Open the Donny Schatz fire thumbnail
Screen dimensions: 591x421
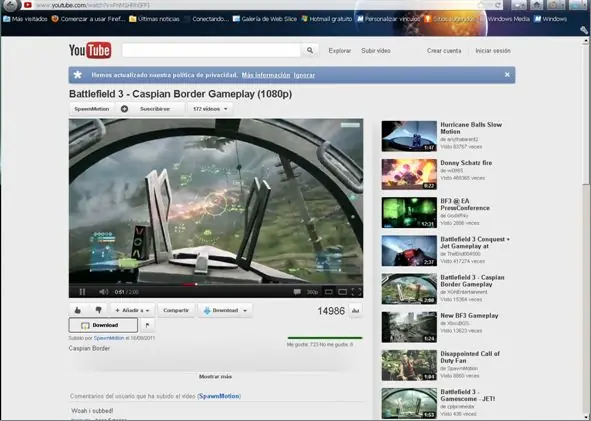409,174
